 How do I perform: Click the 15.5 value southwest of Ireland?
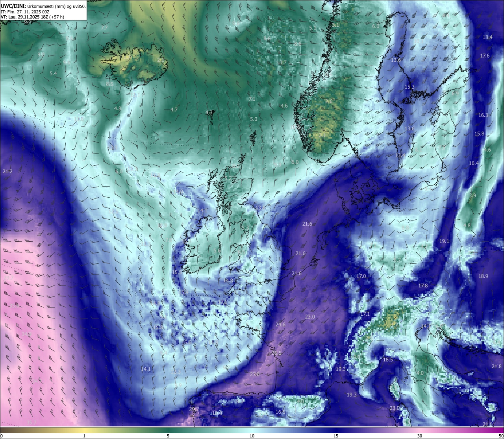click(x=177, y=272)
